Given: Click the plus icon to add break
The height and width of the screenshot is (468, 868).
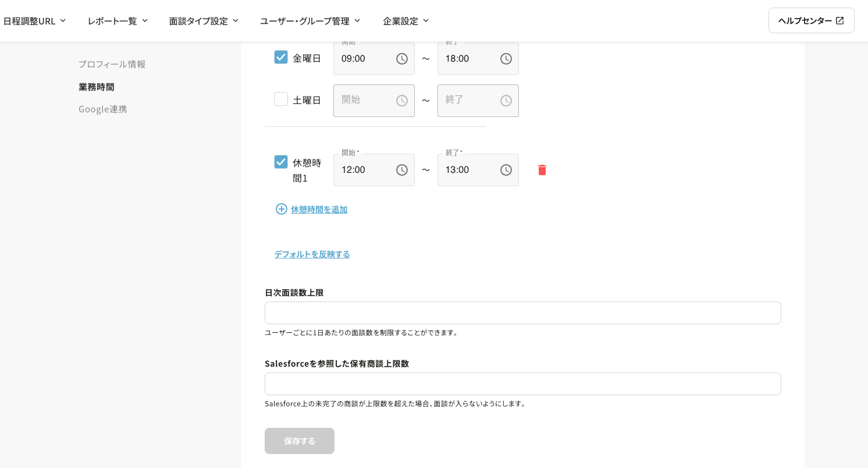Looking at the screenshot, I should 282,209.
